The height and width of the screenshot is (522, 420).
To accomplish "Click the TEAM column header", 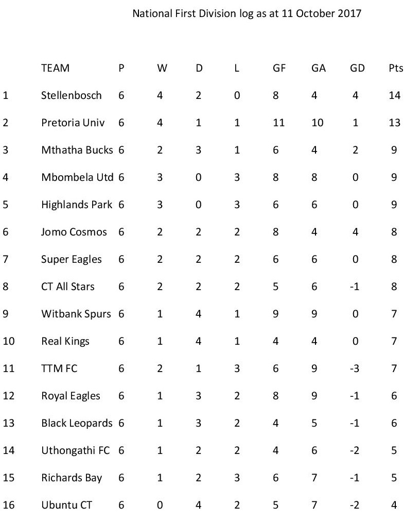I will 55,68.
